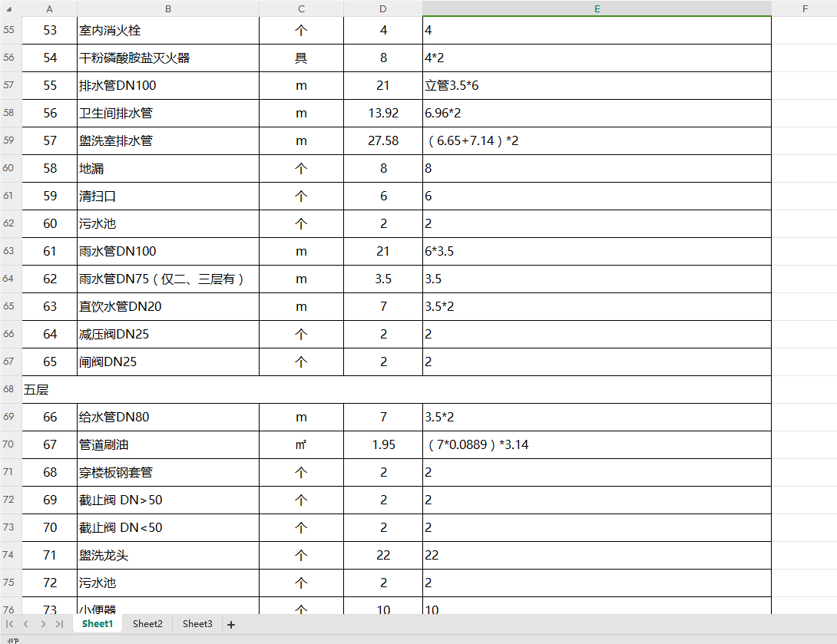Select column F header
Image resolution: width=837 pixels, height=644 pixels.
(805, 9)
